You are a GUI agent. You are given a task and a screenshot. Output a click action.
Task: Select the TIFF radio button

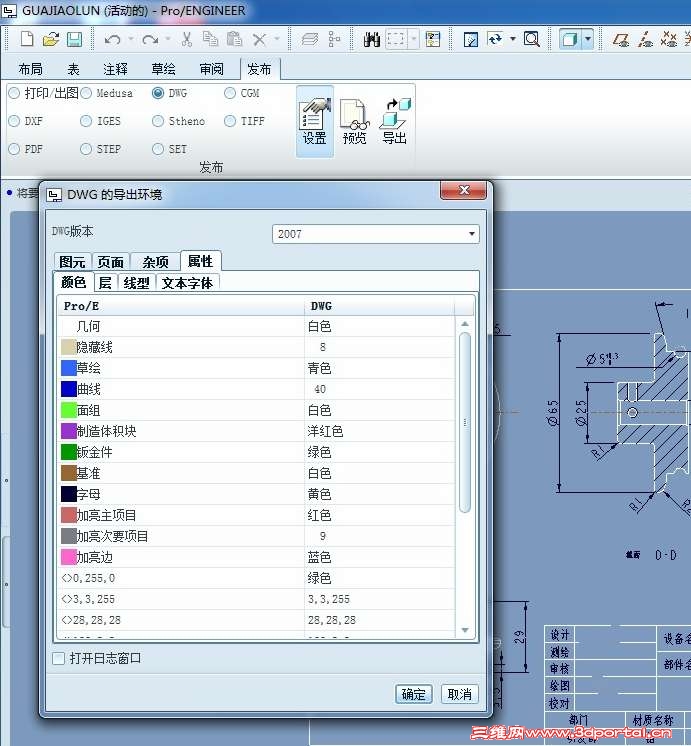coord(230,121)
